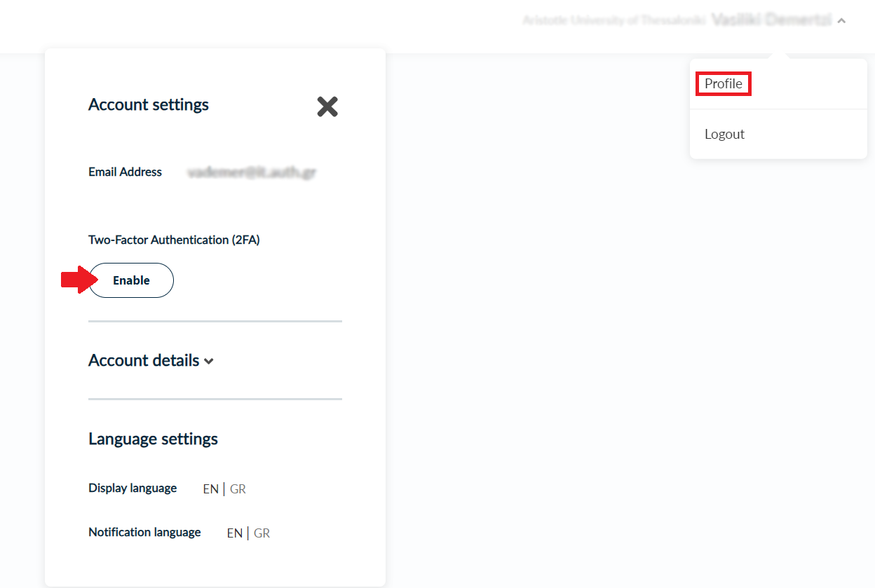Select Logout in the user menu
Image resolution: width=875 pixels, height=588 pixels.
(724, 134)
